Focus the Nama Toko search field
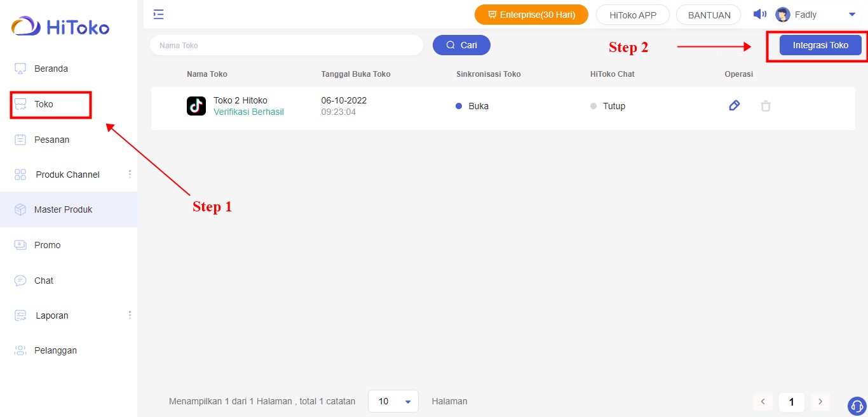 pos(287,45)
